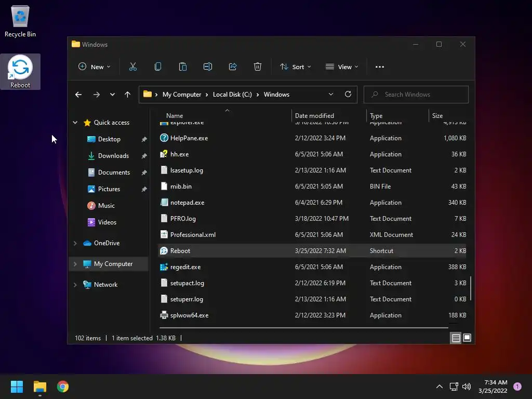Go up one folder level arrow
The height and width of the screenshot is (399, 532).
[128, 95]
